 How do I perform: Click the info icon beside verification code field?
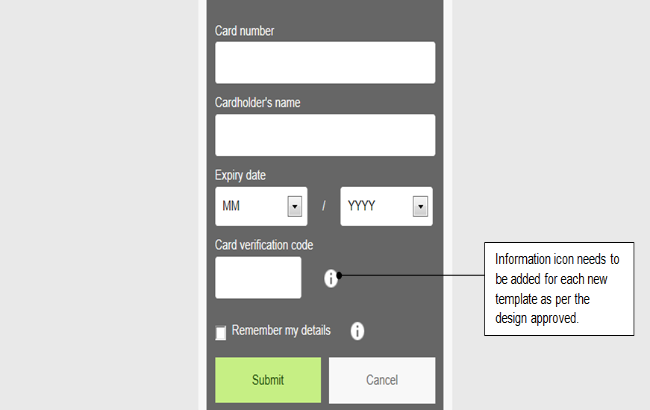coord(331,278)
